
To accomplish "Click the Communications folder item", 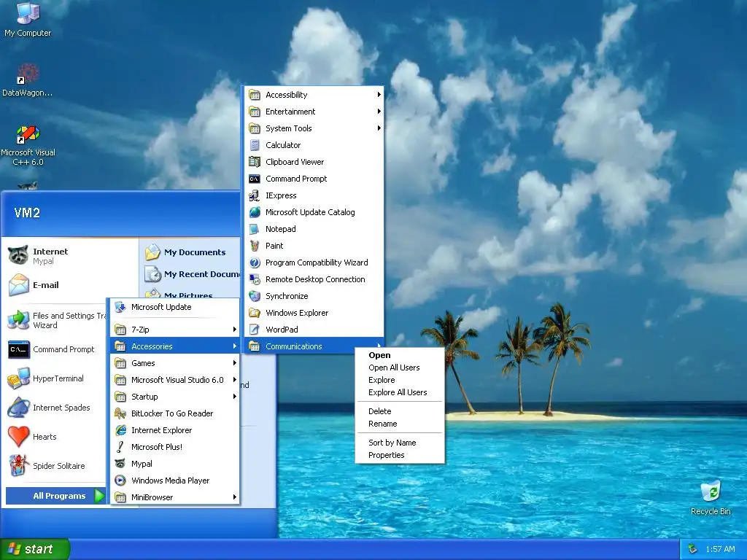I will coord(314,346).
